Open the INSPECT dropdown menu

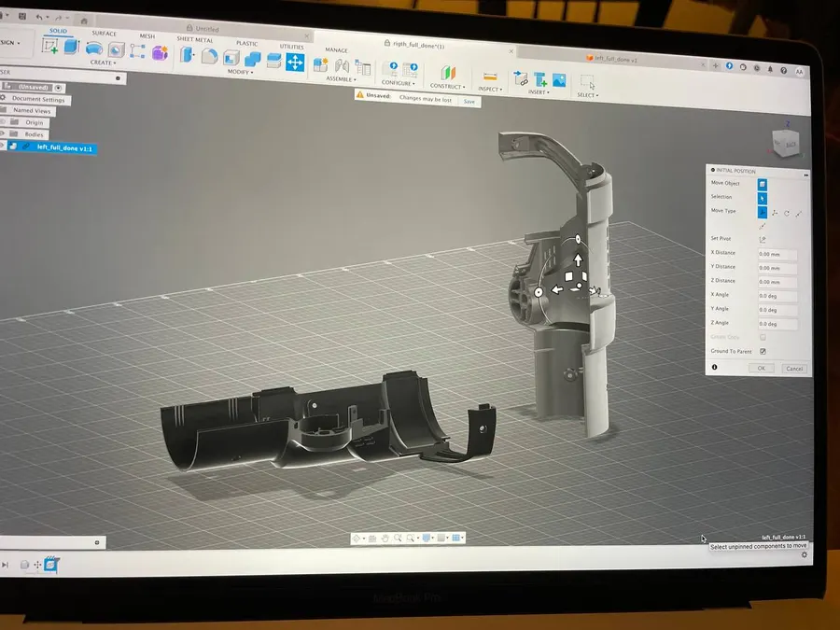tap(490, 89)
